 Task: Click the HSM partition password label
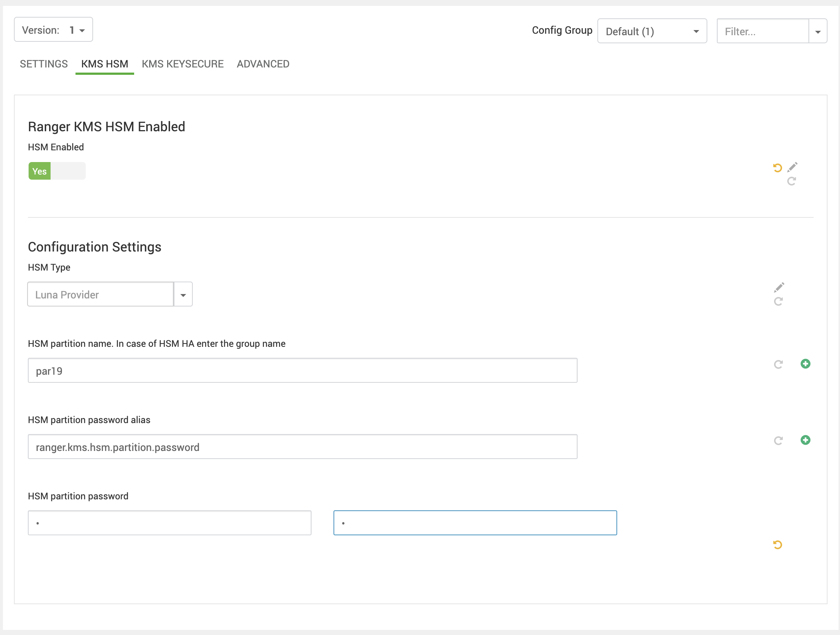pos(78,496)
